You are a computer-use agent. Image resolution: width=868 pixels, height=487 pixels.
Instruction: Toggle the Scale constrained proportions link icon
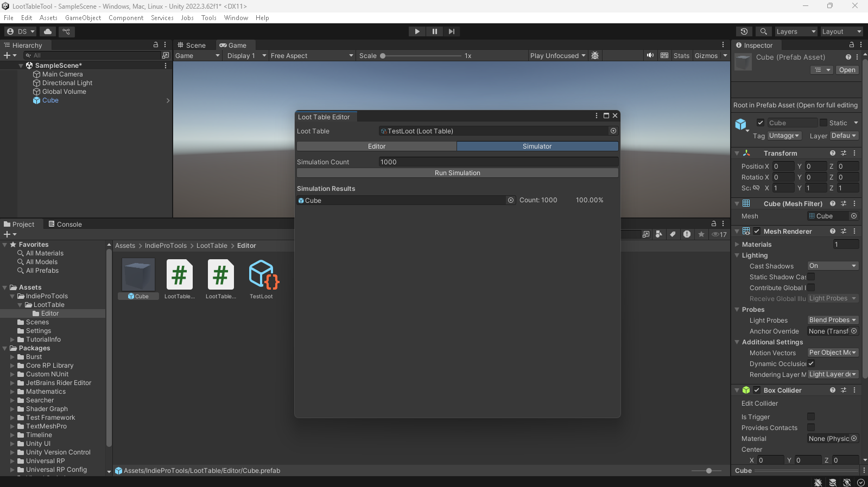[x=756, y=188]
